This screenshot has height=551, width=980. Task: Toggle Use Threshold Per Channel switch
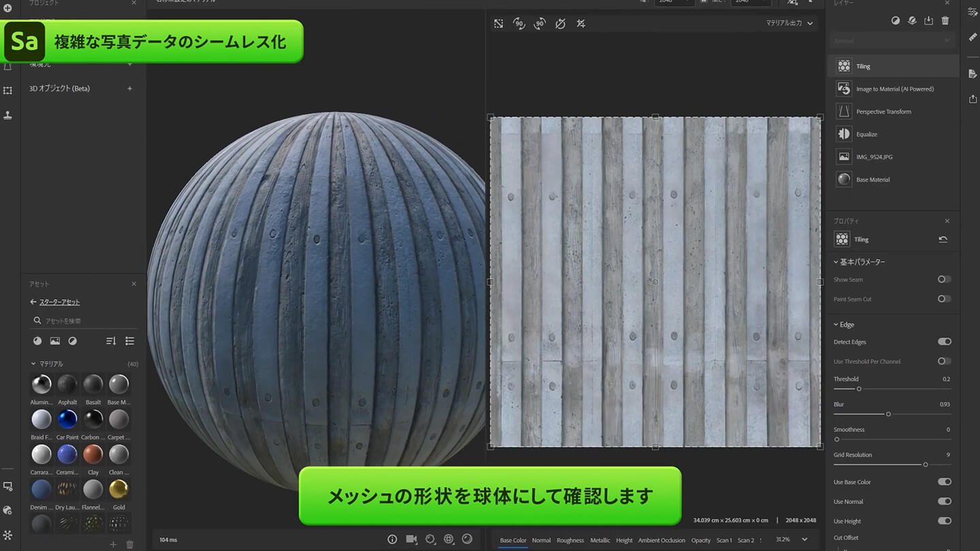coord(944,361)
